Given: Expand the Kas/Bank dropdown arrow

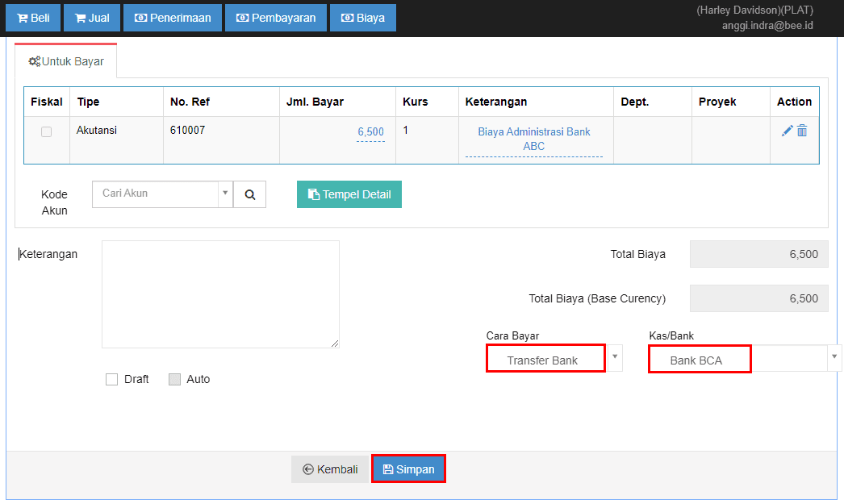Looking at the screenshot, I should coord(833,357).
